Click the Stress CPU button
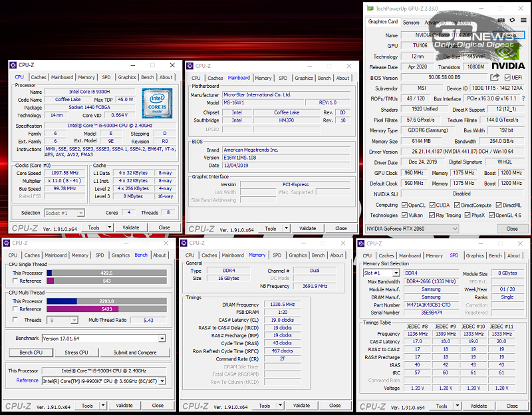The height and width of the screenshot is (415, 532). [76, 352]
